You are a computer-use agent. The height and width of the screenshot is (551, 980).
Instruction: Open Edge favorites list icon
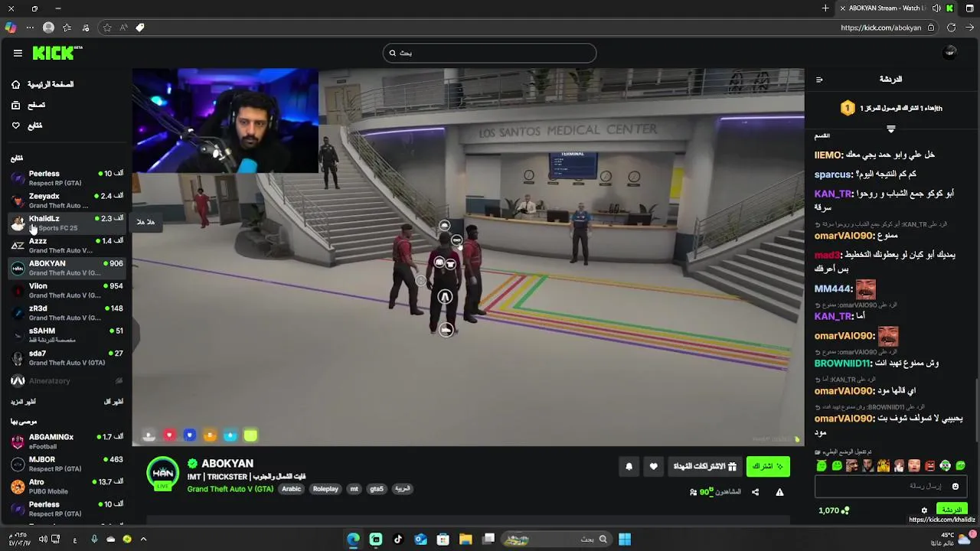[67, 28]
